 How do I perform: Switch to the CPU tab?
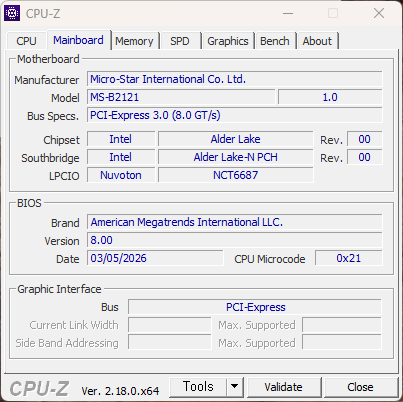click(x=26, y=41)
